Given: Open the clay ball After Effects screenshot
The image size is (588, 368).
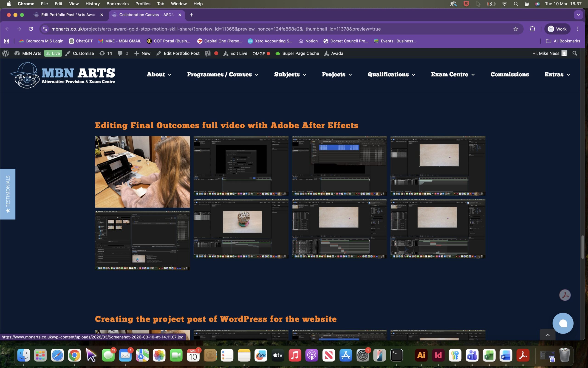Looking at the screenshot, I should pyautogui.click(x=241, y=229).
